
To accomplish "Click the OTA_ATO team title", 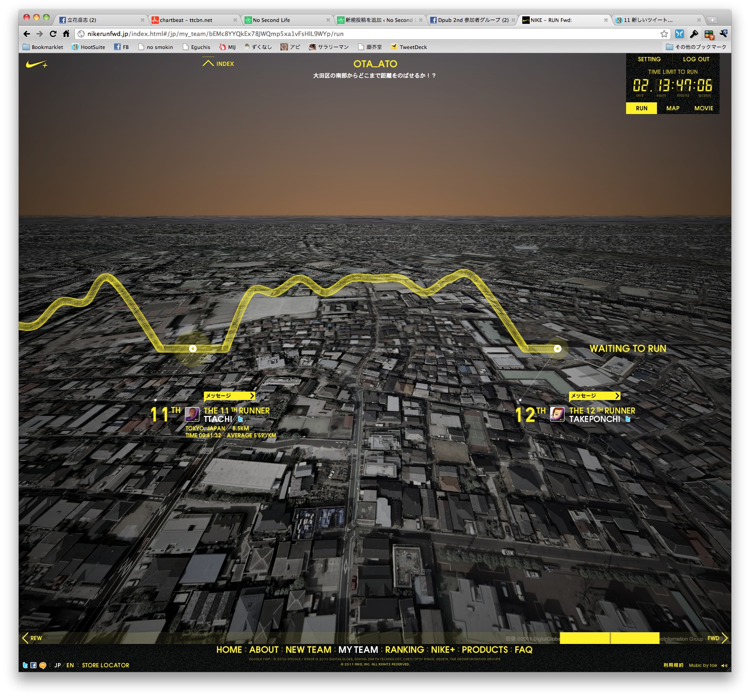I will click(375, 64).
